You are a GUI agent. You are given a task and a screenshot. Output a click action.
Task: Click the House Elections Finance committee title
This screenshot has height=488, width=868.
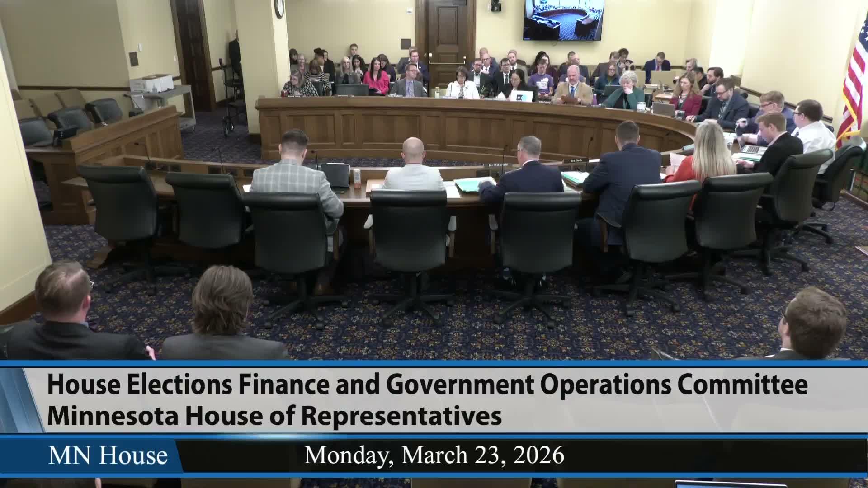[427, 385]
